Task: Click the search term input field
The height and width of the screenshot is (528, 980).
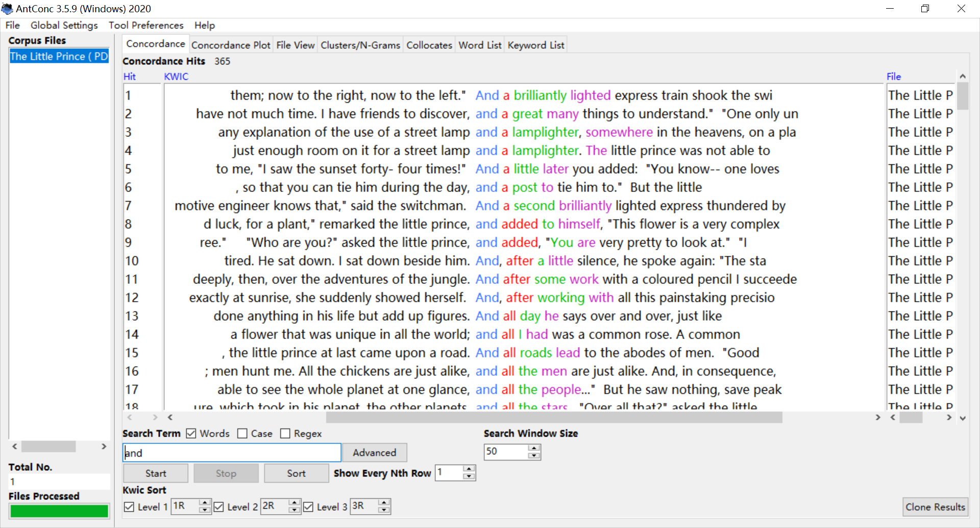Action: (x=232, y=452)
